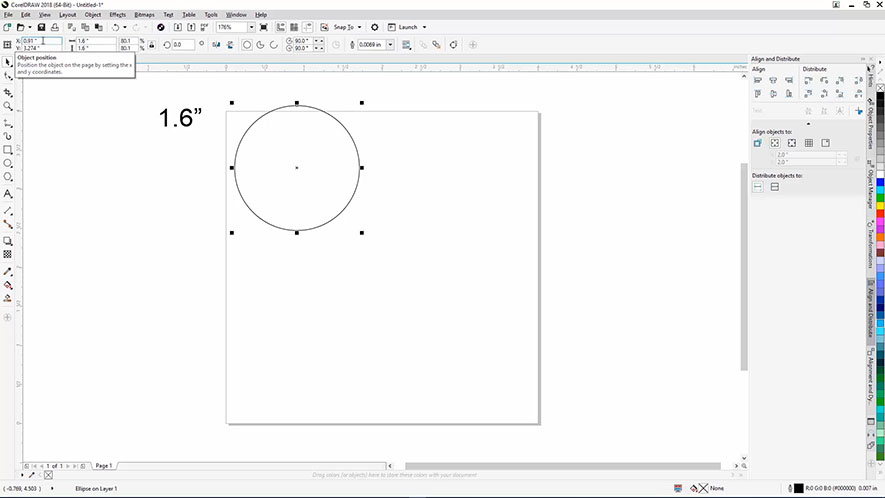This screenshot has width=885, height=498.
Task: Click the Align left icon
Action: click(x=758, y=80)
